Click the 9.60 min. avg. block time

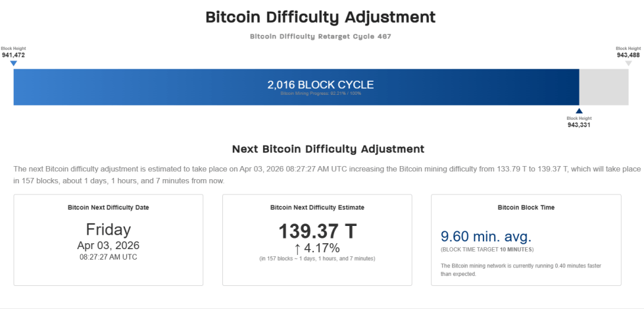pos(485,237)
